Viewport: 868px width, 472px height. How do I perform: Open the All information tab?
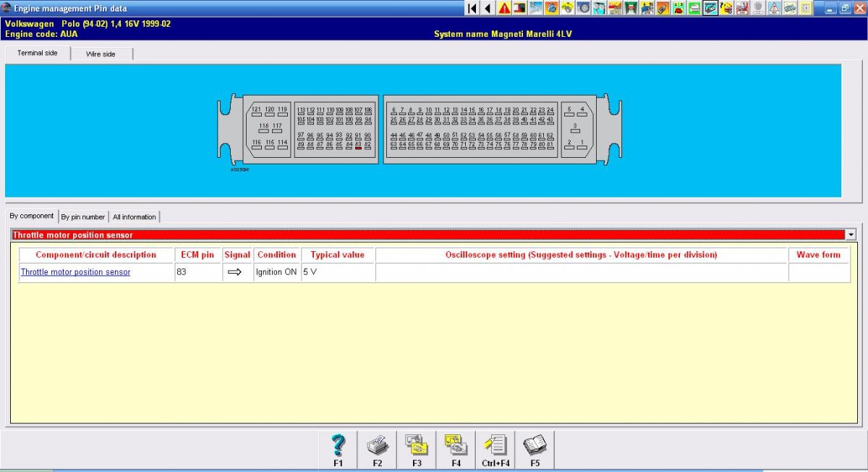click(134, 216)
